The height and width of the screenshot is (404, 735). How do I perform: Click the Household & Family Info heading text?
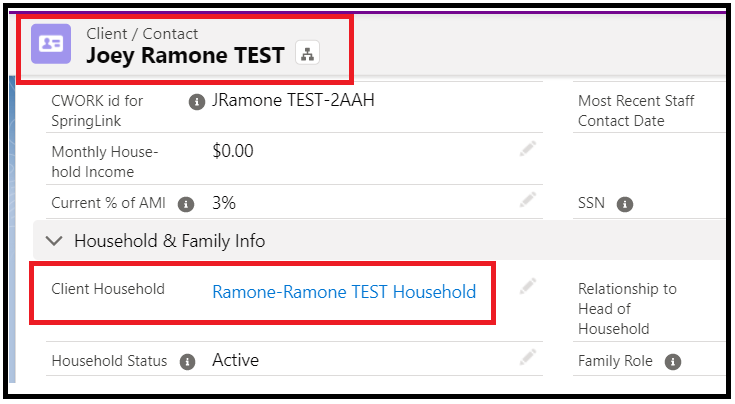170,241
